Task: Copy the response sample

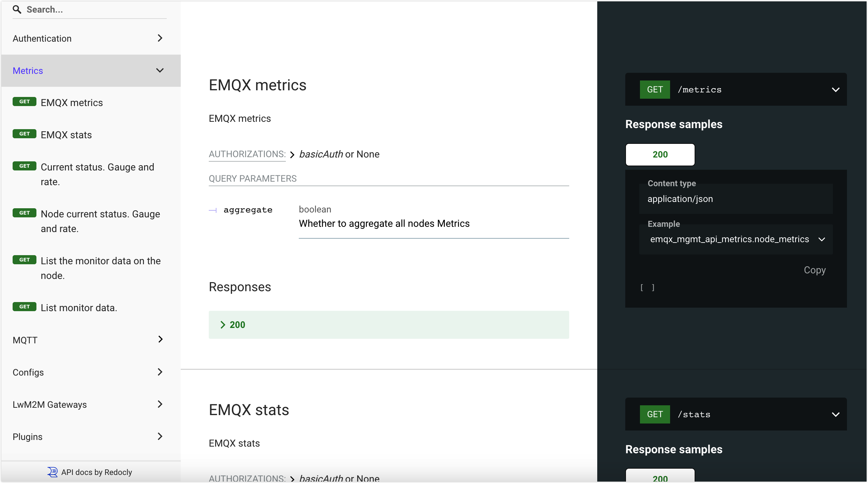Action: [815, 270]
